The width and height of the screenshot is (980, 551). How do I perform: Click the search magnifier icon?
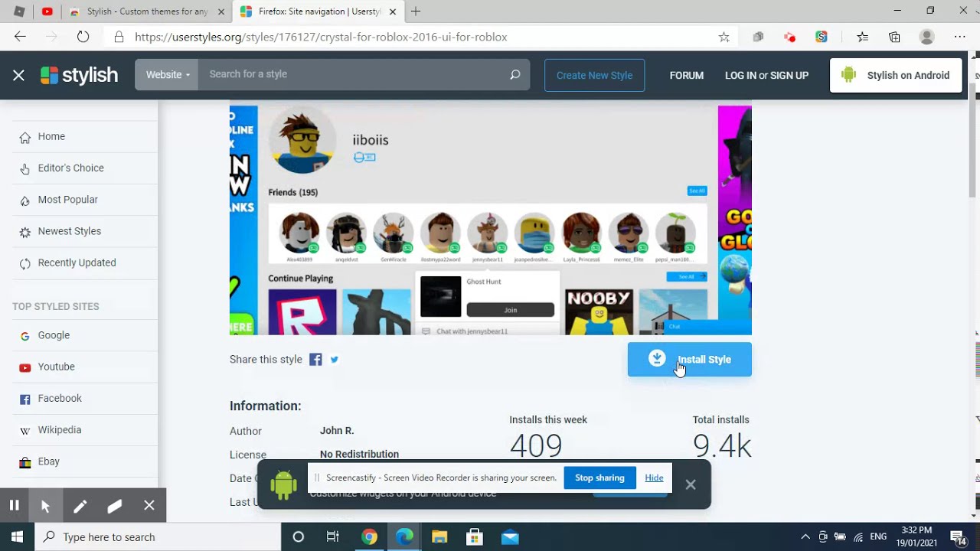(x=515, y=75)
